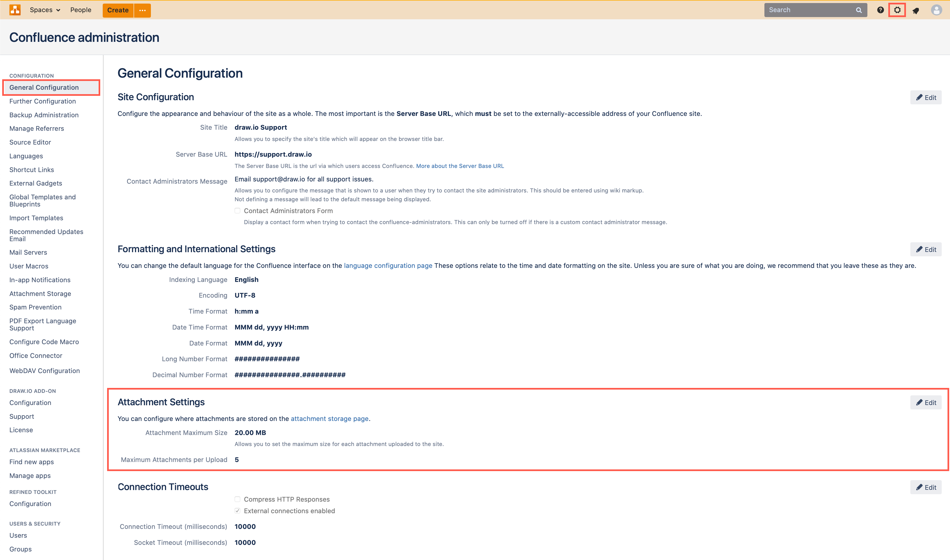The image size is (950, 560).
Task: Click the Create button
Action: 117,10
